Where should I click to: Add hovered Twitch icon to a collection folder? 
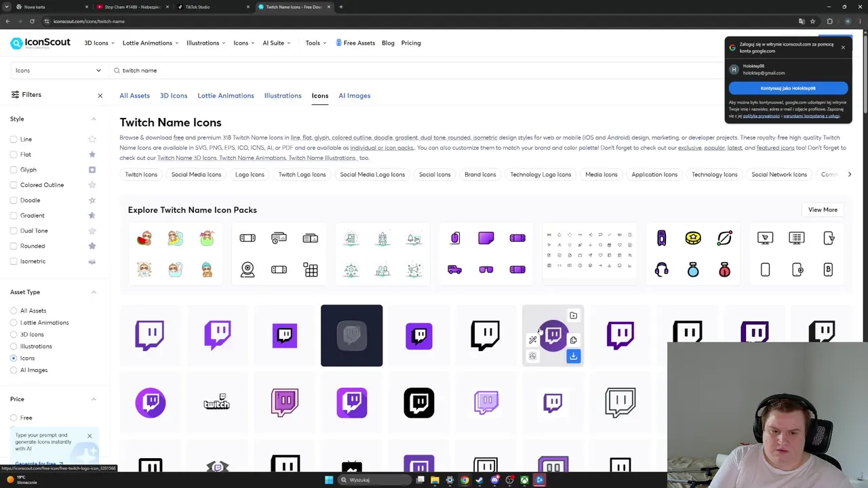point(573,315)
